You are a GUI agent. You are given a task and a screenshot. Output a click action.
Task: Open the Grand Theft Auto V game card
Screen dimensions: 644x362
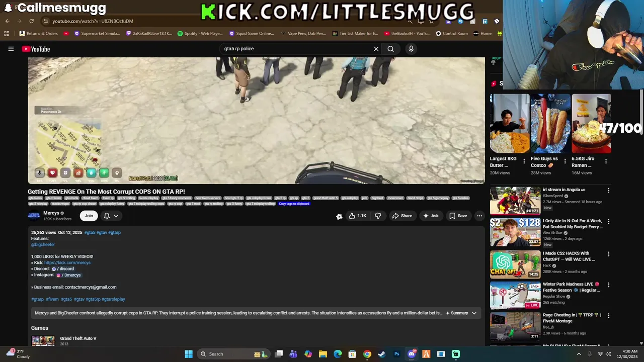[x=64, y=341]
